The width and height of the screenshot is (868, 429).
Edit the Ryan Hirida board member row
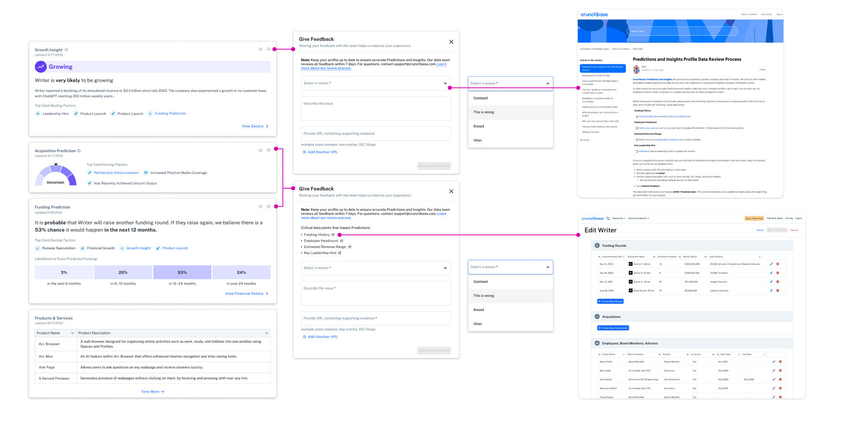click(774, 362)
